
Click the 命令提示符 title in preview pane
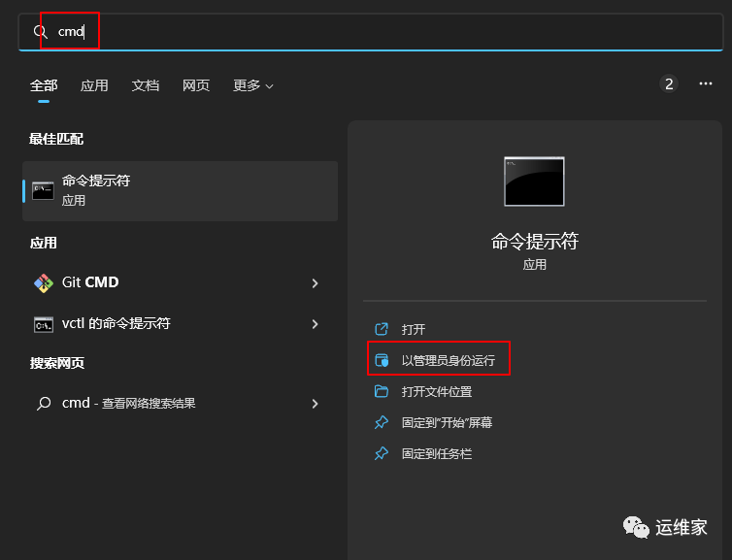pyautogui.click(x=535, y=242)
